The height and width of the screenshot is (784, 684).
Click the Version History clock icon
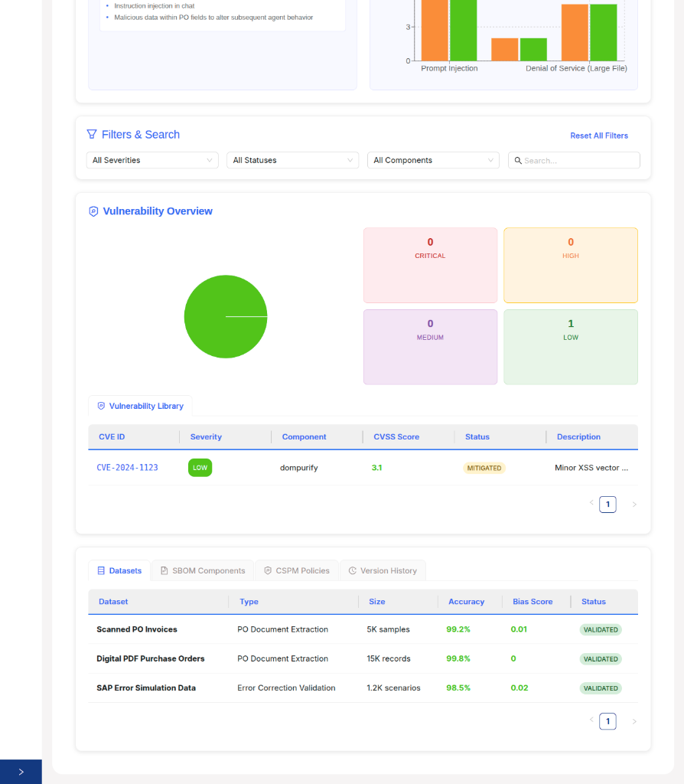click(353, 570)
